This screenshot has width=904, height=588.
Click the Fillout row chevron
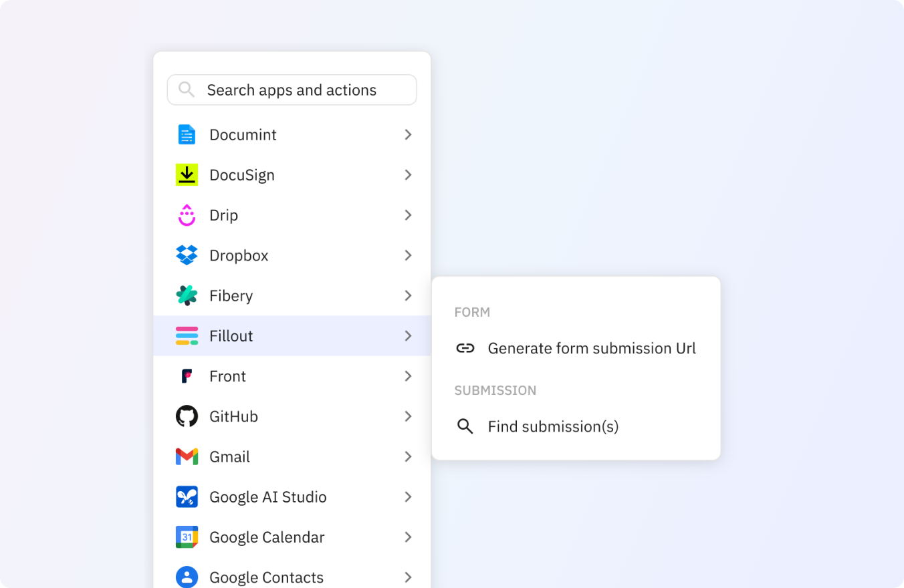[x=408, y=335]
